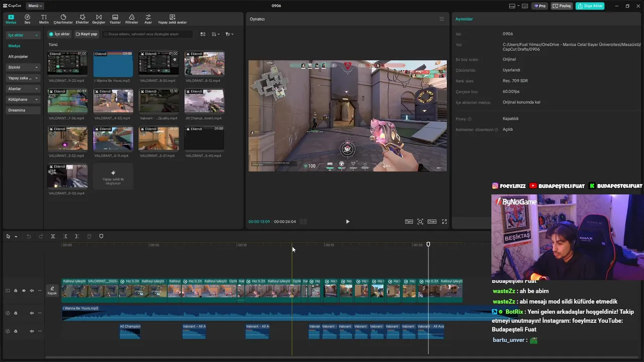Focus the media search field
This screenshot has width=644, height=362.
[x=147, y=34]
